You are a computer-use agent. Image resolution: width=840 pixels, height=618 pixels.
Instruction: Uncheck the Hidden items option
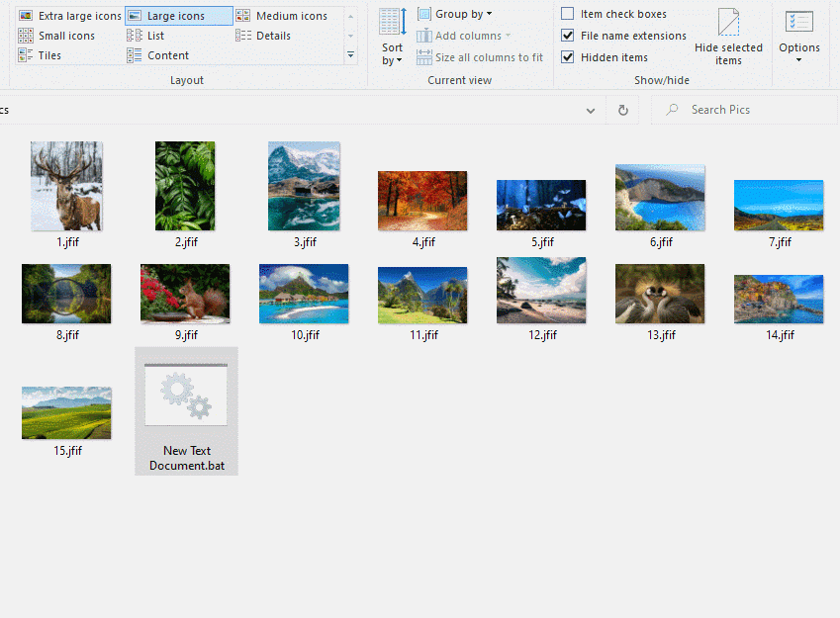568,56
